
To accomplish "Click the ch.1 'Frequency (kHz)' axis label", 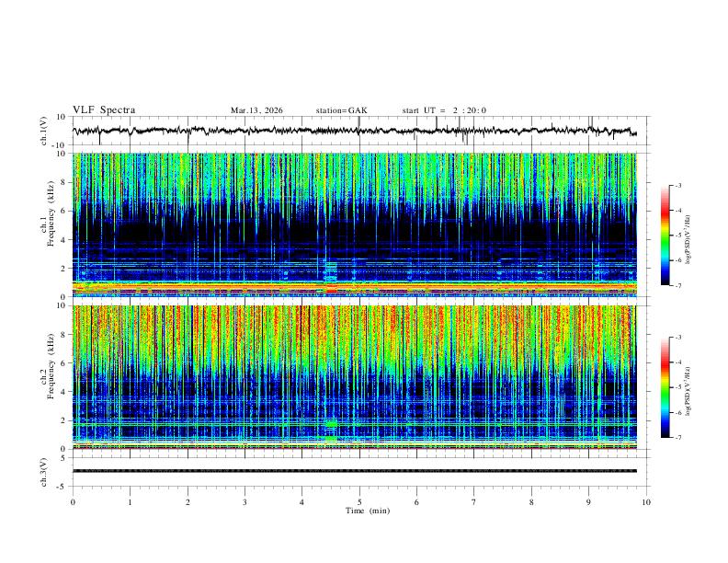I will pyautogui.click(x=51, y=213).
